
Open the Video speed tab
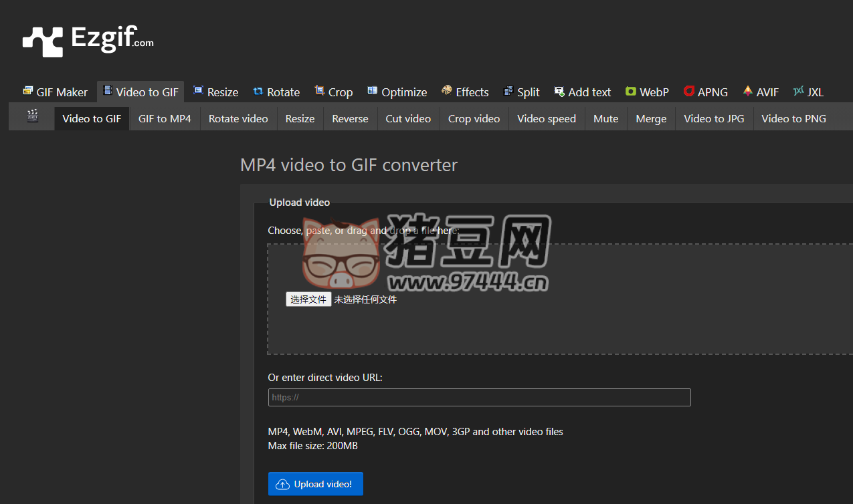click(546, 118)
